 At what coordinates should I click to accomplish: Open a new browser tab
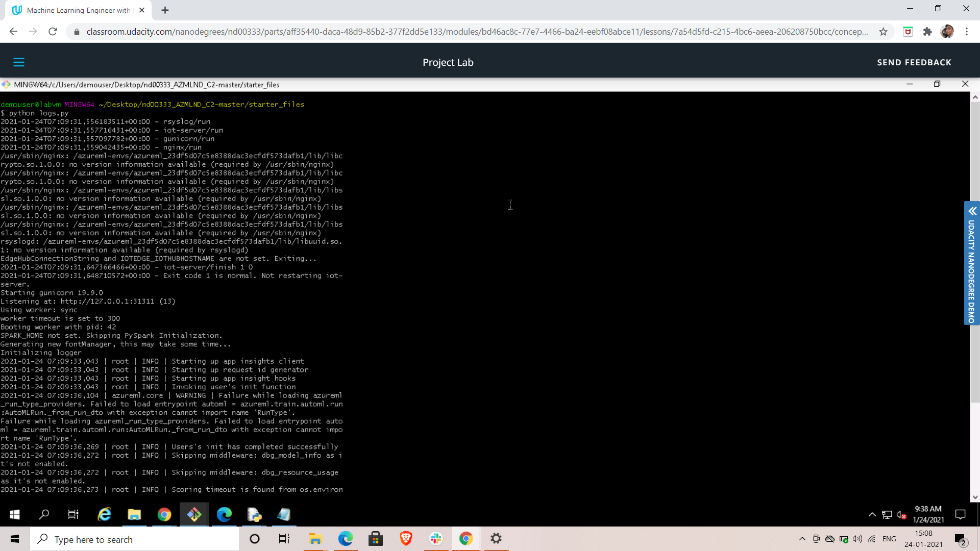(165, 10)
